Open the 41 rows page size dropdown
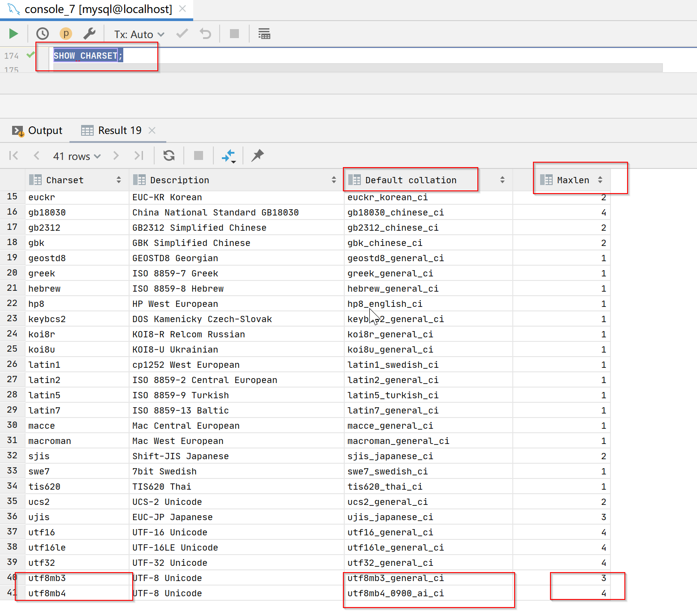Viewport: 697px width, 616px height. (77, 156)
